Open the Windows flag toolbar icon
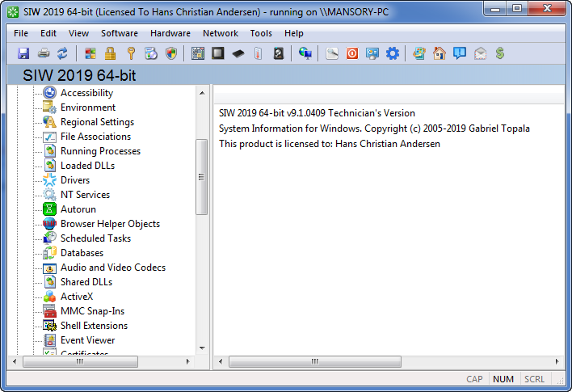Image resolution: width=572 pixels, height=392 pixels. [90, 53]
